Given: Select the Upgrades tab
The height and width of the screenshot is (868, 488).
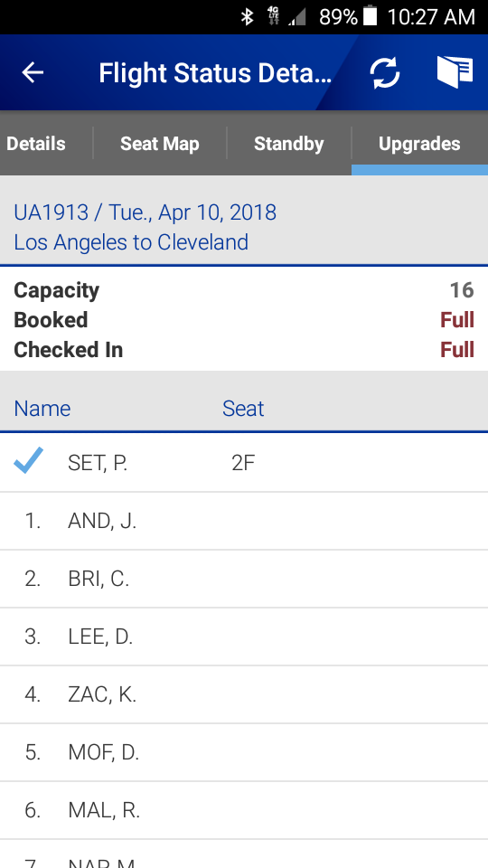Looking at the screenshot, I should click(x=419, y=144).
